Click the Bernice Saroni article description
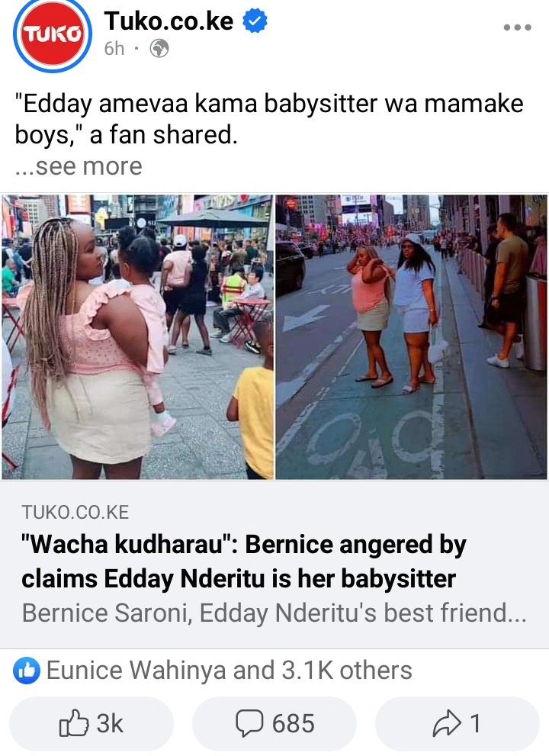This screenshot has height=756, width=549. click(x=274, y=613)
